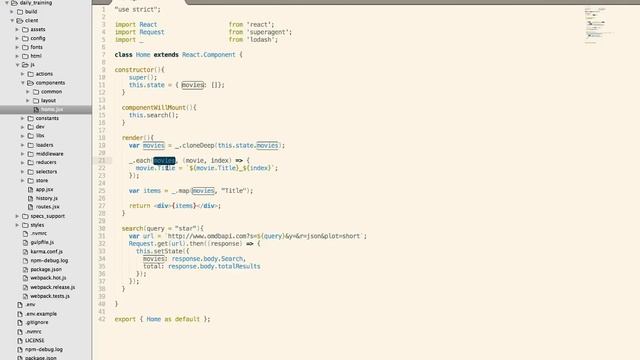Image resolution: width=640 pixels, height=360 pixels.
Task: Click the config folder icon
Action: (25, 38)
